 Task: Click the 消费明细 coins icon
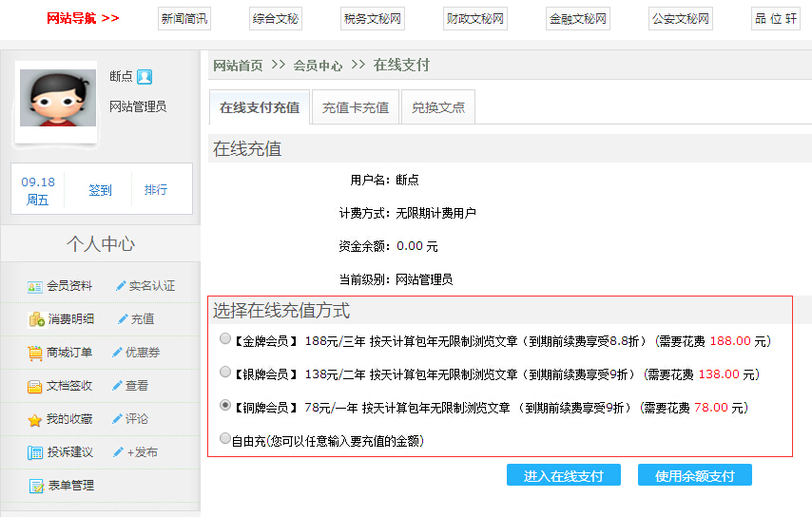36,319
